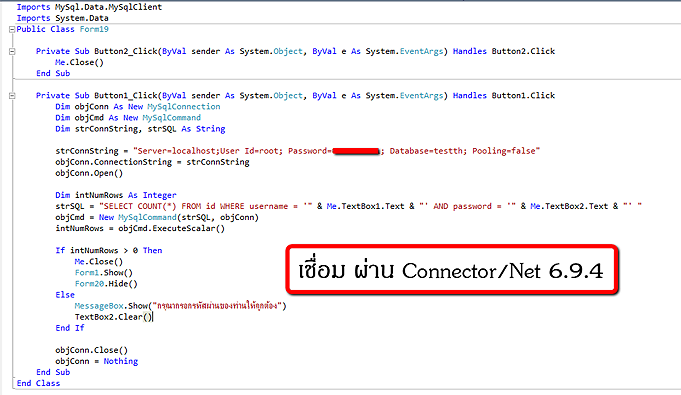
Task: Click the "Imports System.Data" line
Action: (x=63, y=18)
